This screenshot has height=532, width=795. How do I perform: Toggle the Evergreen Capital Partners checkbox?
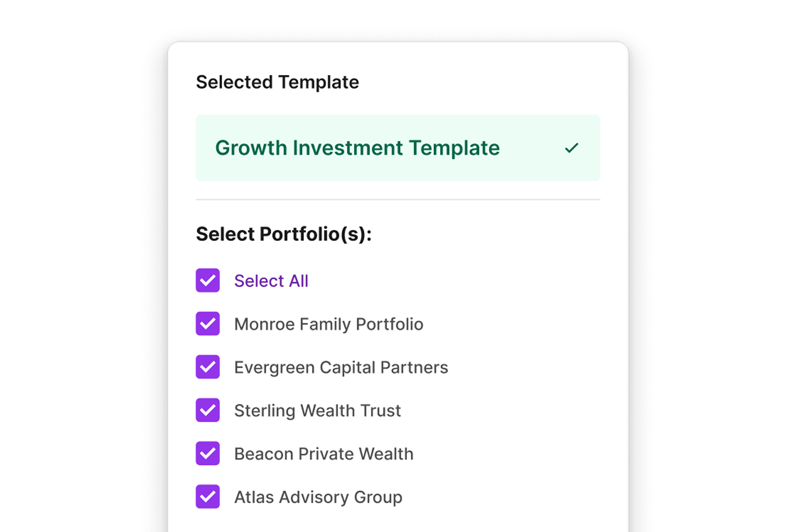[x=208, y=367]
